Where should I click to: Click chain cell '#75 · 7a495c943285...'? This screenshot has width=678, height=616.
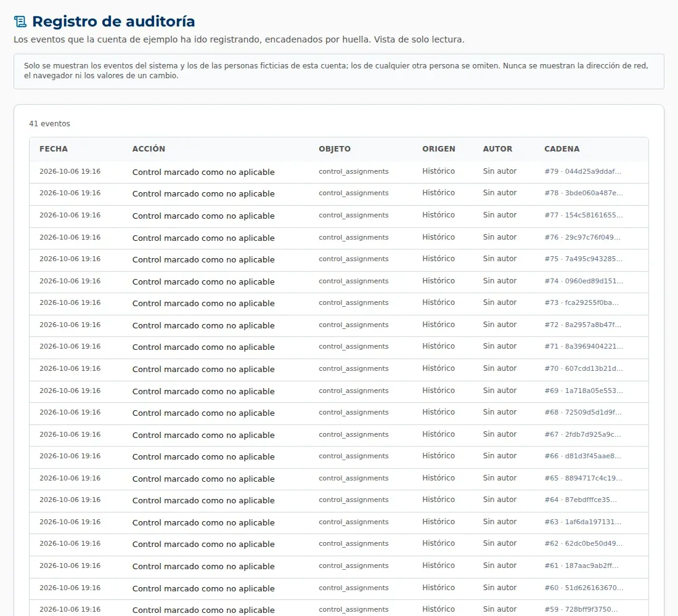(583, 259)
